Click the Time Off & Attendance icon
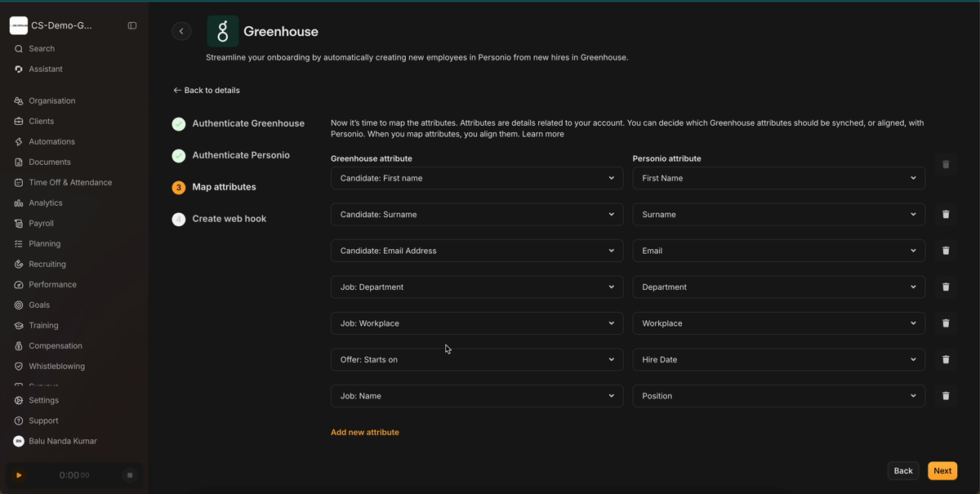Screen dimensions: 980x494 click(19, 183)
